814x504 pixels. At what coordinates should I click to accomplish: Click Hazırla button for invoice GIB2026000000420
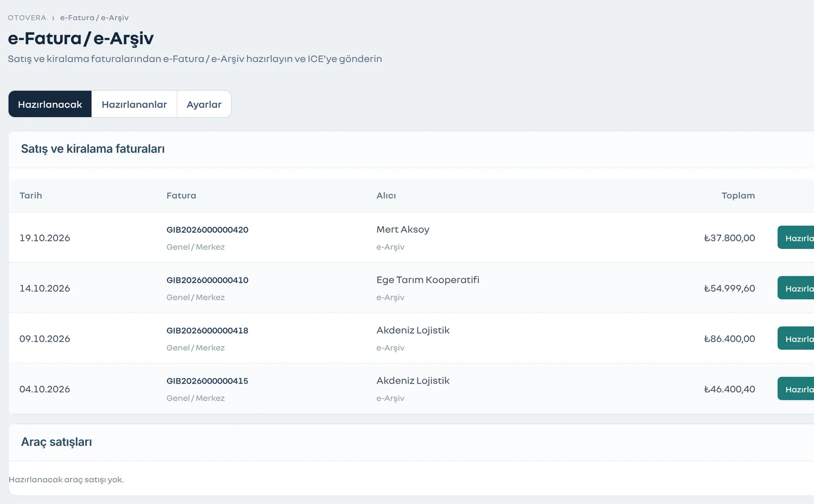796,238
